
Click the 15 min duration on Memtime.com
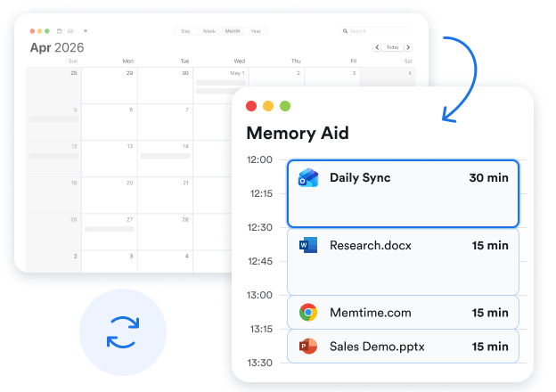pos(490,313)
